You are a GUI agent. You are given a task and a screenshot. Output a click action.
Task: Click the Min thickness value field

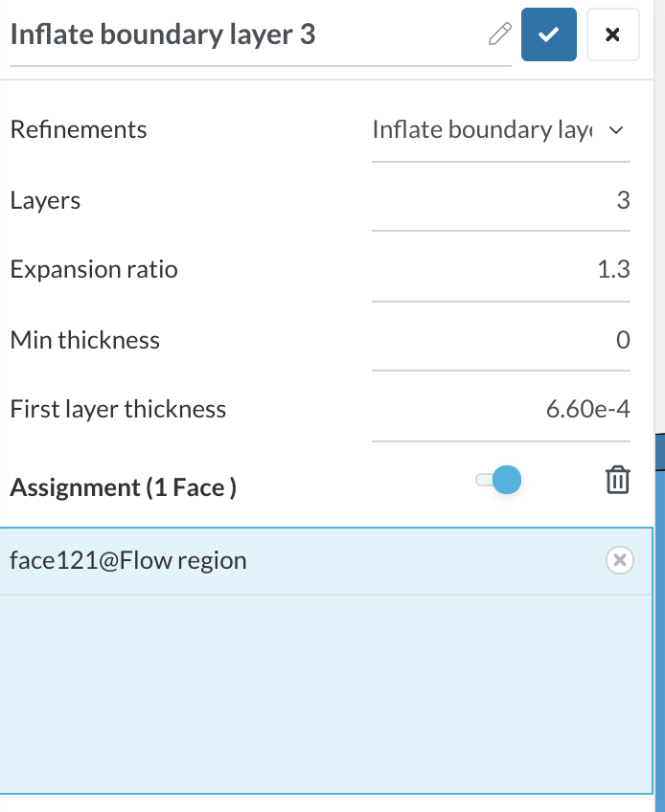pyautogui.click(x=500, y=340)
